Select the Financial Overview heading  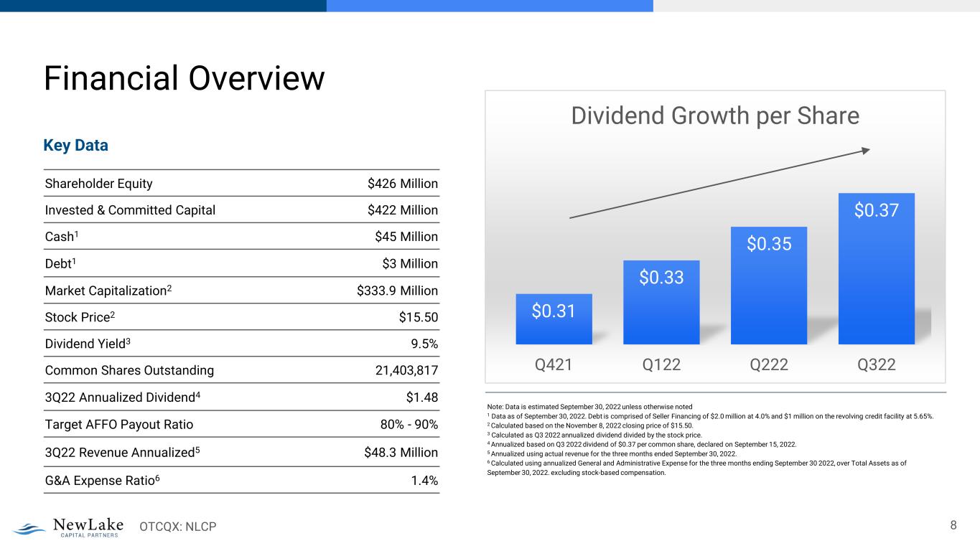pyautogui.click(x=184, y=77)
